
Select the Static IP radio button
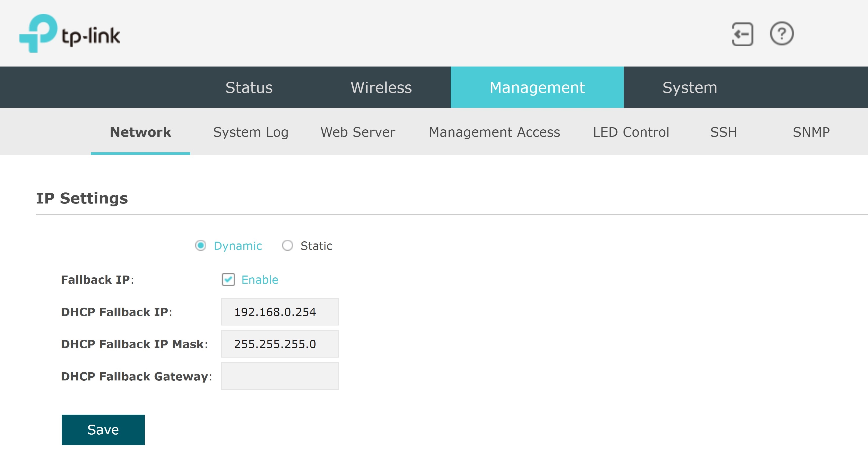coord(287,246)
